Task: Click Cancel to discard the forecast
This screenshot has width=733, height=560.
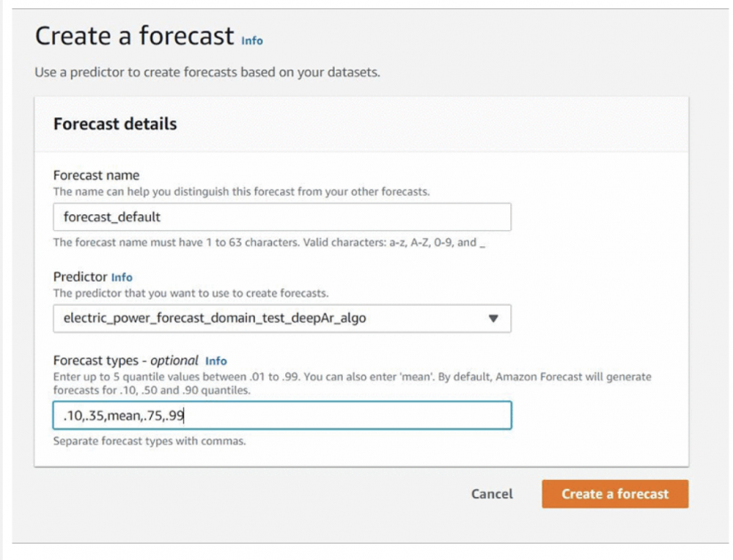Action: 494,494
